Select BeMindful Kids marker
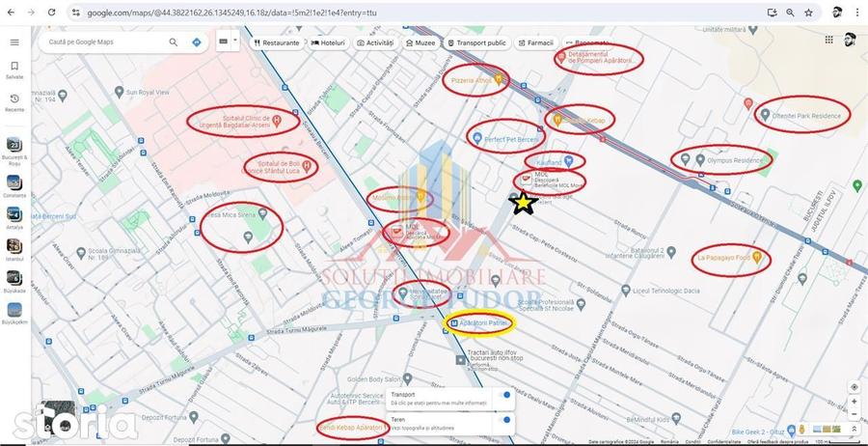Screen dimensions: 868x446 [676, 418]
